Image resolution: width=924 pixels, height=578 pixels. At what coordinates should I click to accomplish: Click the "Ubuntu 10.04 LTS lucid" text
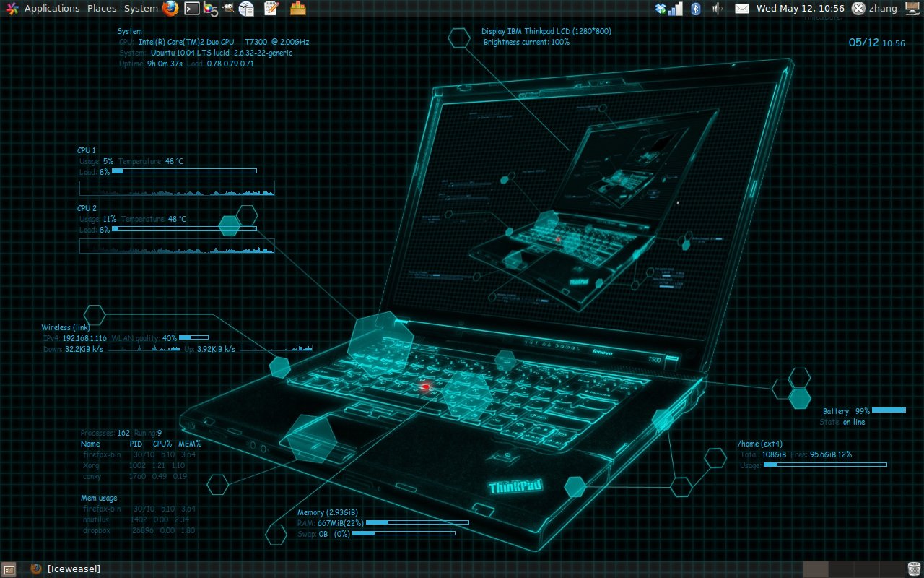190,53
